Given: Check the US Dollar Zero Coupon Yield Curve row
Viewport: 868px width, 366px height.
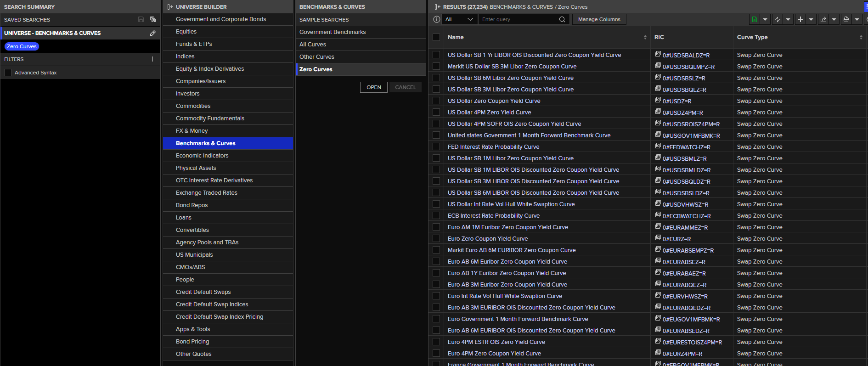Looking at the screenshot, I should click(436, 101).
